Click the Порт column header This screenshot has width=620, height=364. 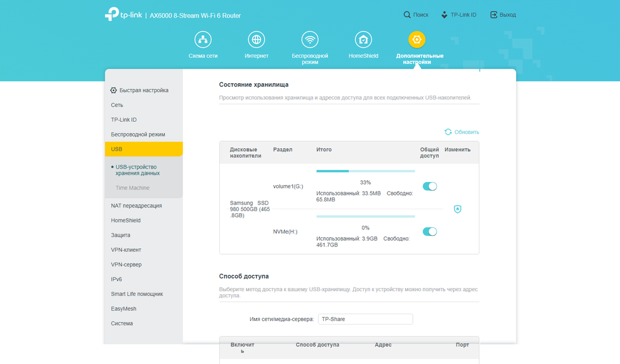tap(462, 345)
